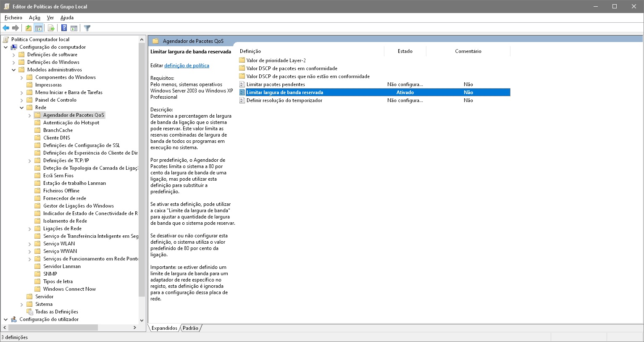Click the up-one-level folder toolbar icon
This screenshot has height=342, width=644.
(x=28, y=28)
